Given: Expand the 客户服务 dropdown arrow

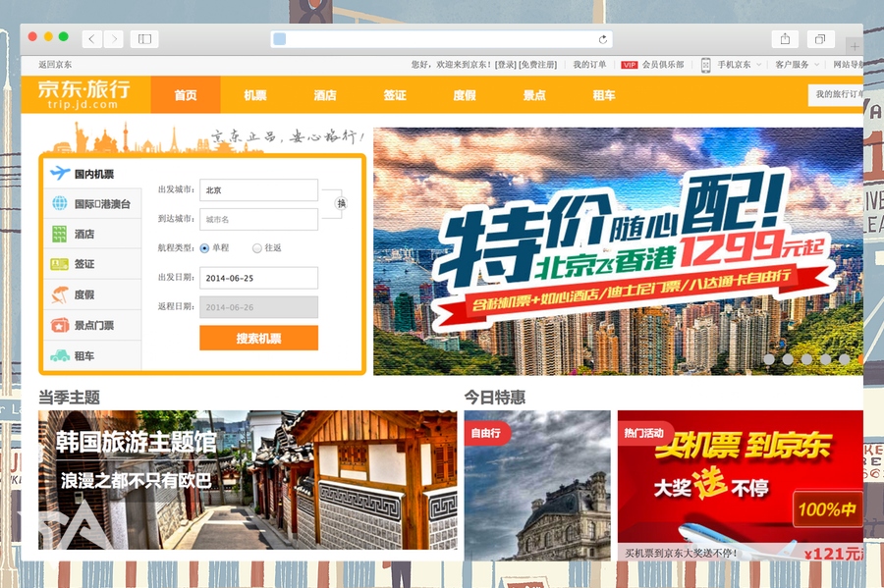Looking at the screenshot, I should coord(816,65).
